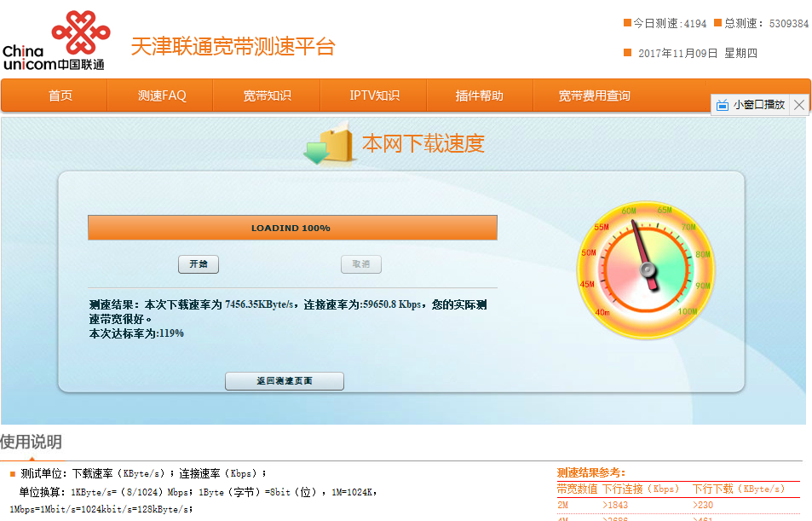
Task: Click the 测试单位 description line
Action: (x=143, y=473)
